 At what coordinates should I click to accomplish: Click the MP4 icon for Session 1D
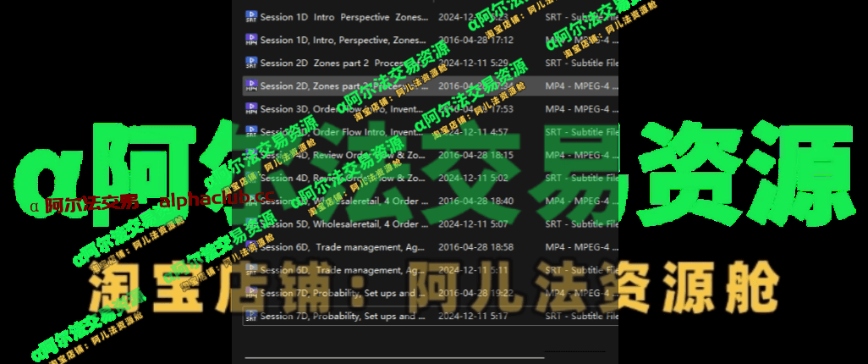pyautogui.click(x=251, y=39)
